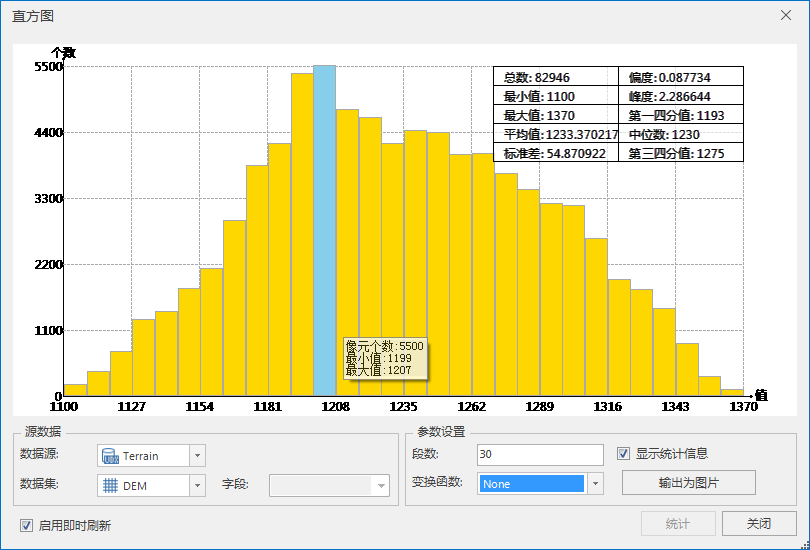Disable the 启用即时刷新 checkbox
The width and height of the screenshot is (810, 550).
(x=26, y=525)
